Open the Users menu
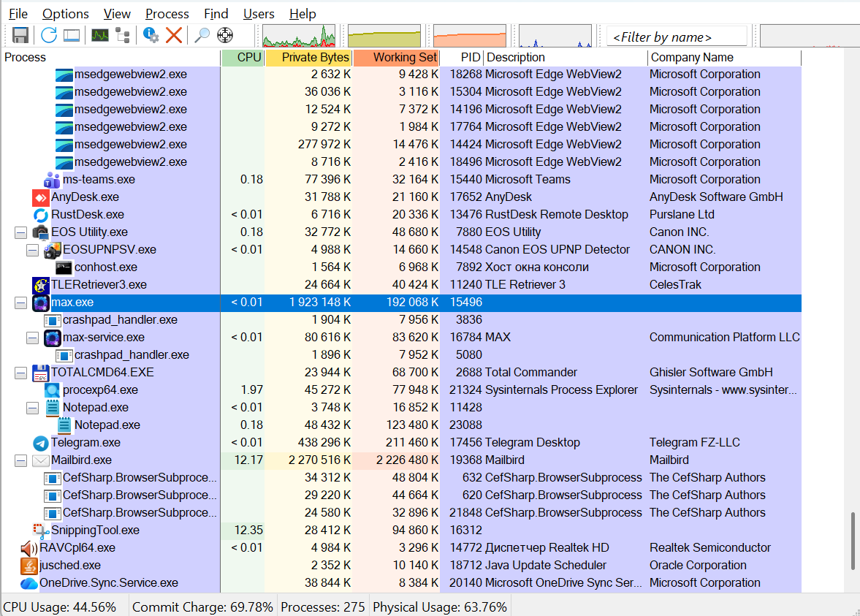Viewport: 860px width, 616px height. tap(259, 14)
